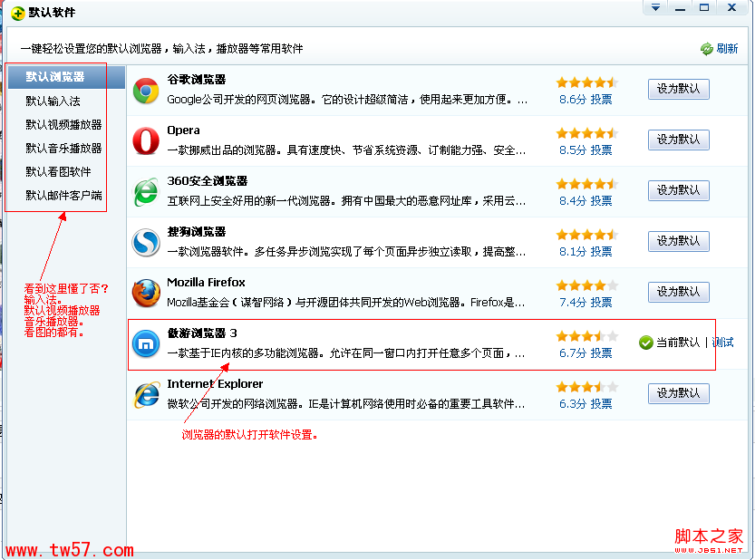This screenshot has height=560, width=755.
Task: Vote 投票 for 360安全浏览器
Action: coord(602,201)
